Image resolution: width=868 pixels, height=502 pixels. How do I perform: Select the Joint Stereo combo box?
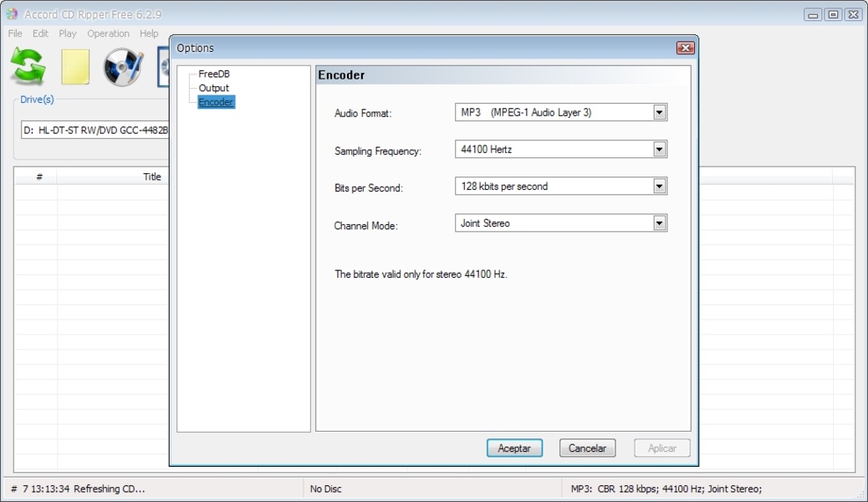pyautogui.click(x=561, y=223)
